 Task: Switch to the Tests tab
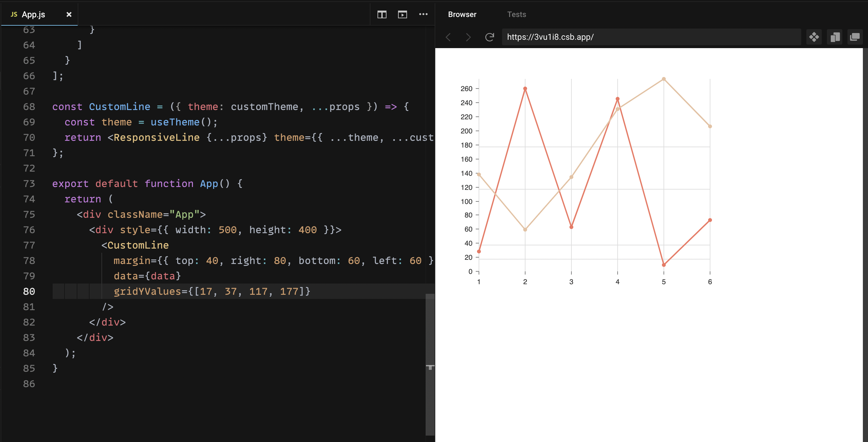tap(516, 14)
